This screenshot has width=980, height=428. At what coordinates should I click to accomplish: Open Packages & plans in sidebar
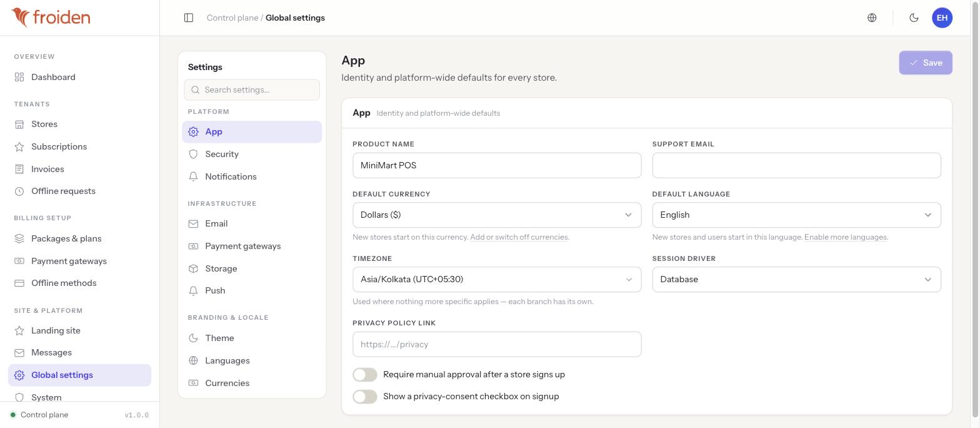[x=79, y=238]
